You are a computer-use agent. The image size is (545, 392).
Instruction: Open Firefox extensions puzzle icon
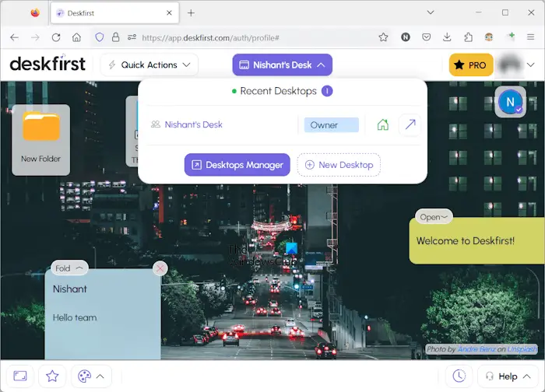point(468,37)
